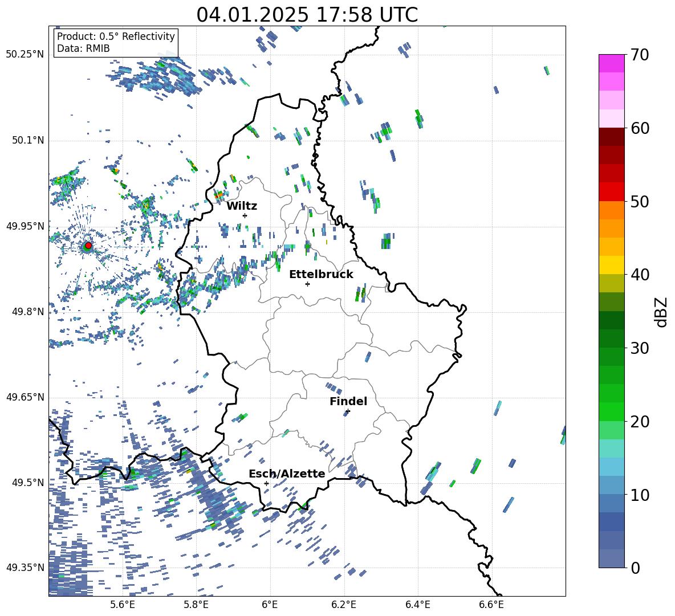
Task: Click the 'Product: 0.5° Reflectivity' text
Action: (x=116, y=36)
